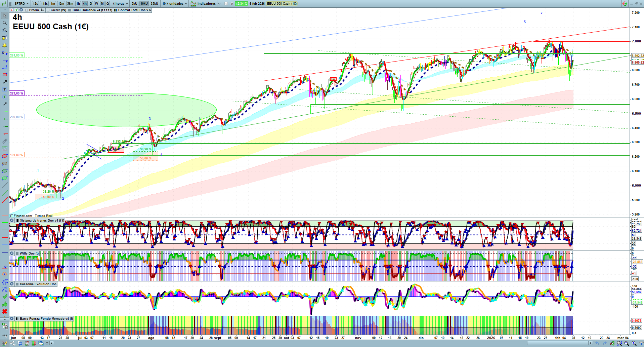This screenshot has width=644, height=347.
Task: Expand the Indicadores dropdown arrow
Action: (219, 4)
